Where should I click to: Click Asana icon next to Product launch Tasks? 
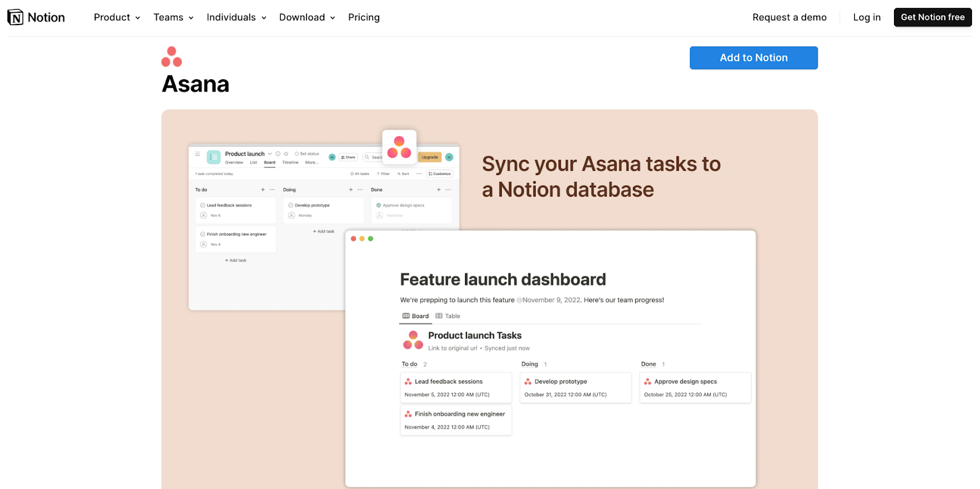[413, 340]
